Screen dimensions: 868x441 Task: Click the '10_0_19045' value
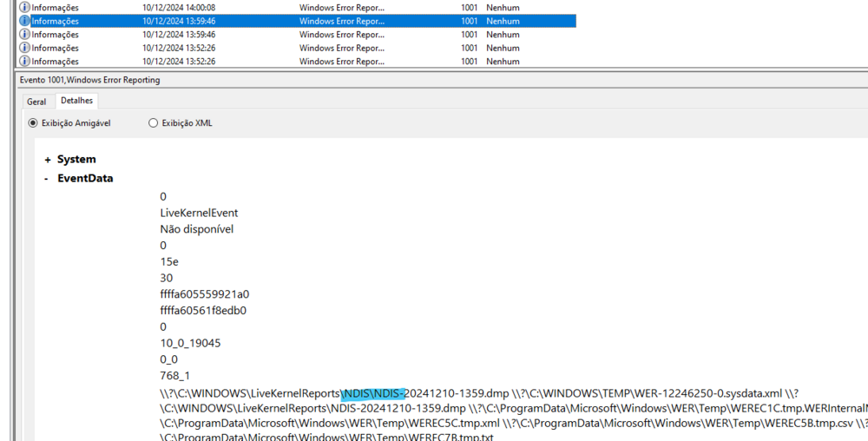coord(190,343)
